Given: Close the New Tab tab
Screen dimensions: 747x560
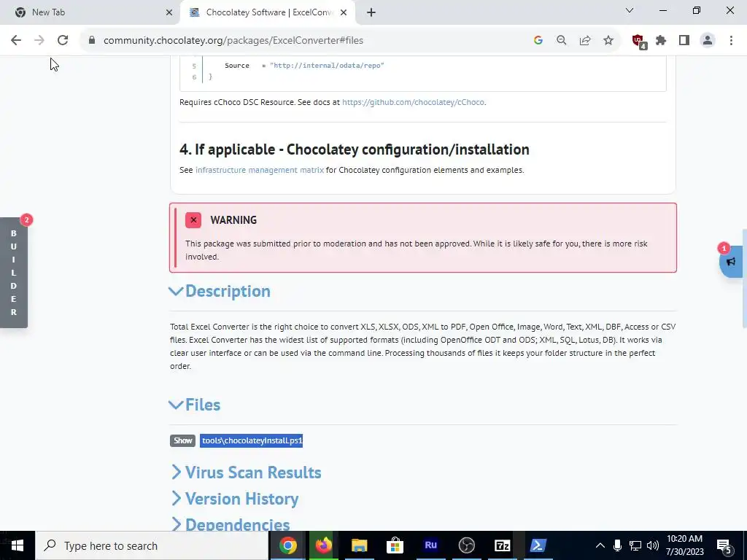Looking at the screenshot, I should pos(169,12).
